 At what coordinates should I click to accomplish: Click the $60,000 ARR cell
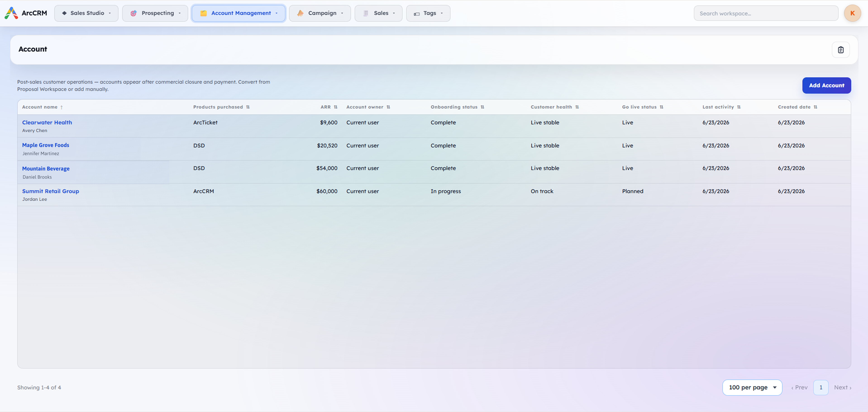click(x=327, y=191)
